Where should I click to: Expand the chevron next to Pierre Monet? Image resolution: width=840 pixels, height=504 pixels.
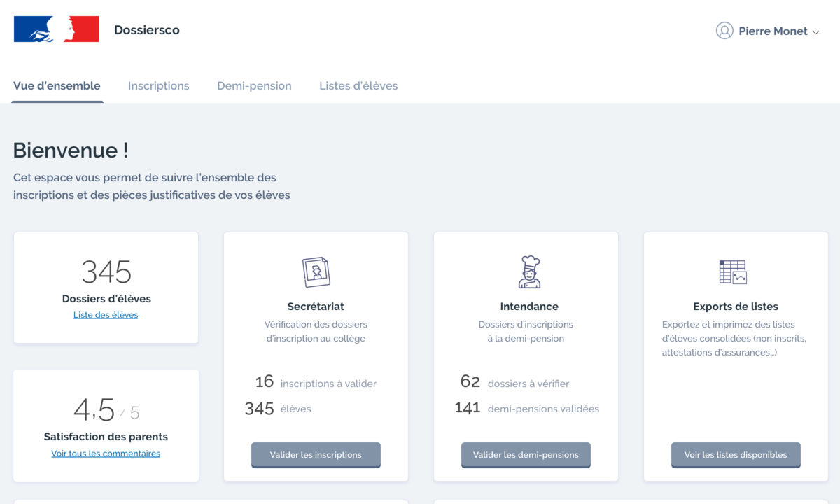tap(815, 32)
